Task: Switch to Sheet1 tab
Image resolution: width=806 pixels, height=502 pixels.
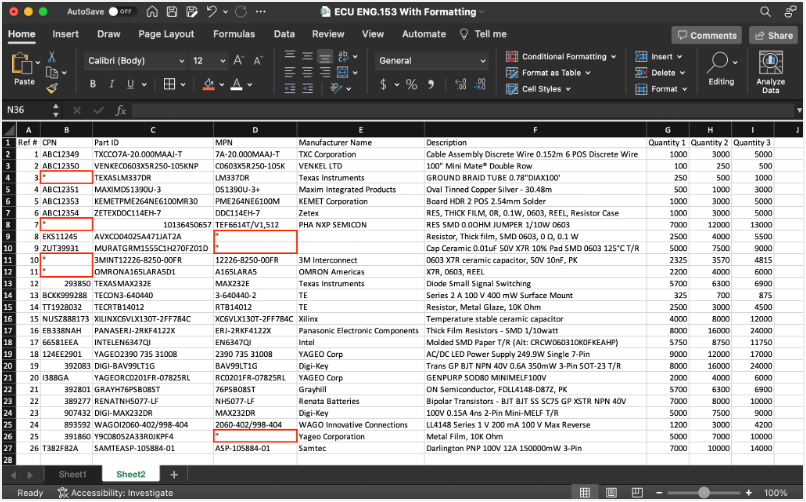Action: [72, 474]
